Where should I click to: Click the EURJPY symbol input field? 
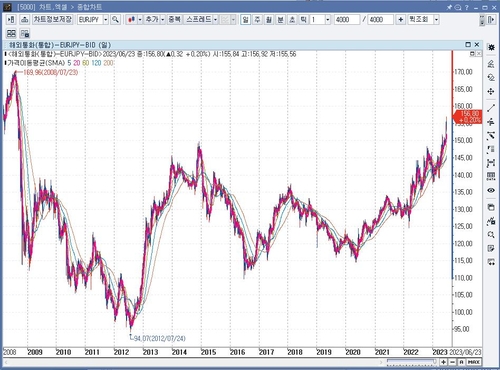[x=90, y=20]
